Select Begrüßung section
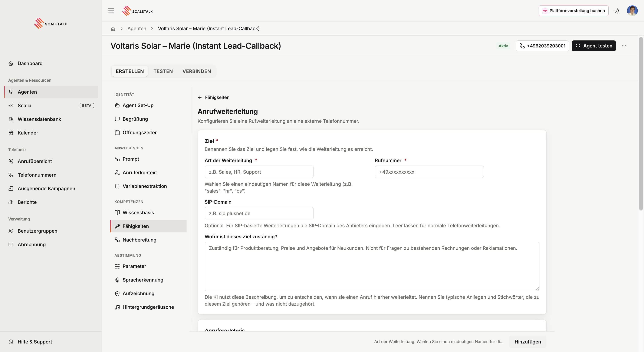Image resolution: width=644 pixels, height=352 pixels. click(148, 119)
